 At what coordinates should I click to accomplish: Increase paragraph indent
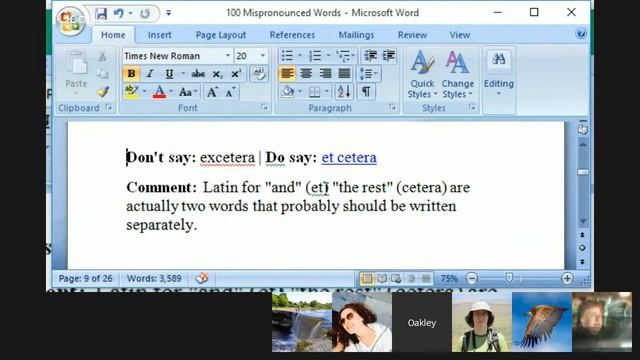[x=389, y=56]
